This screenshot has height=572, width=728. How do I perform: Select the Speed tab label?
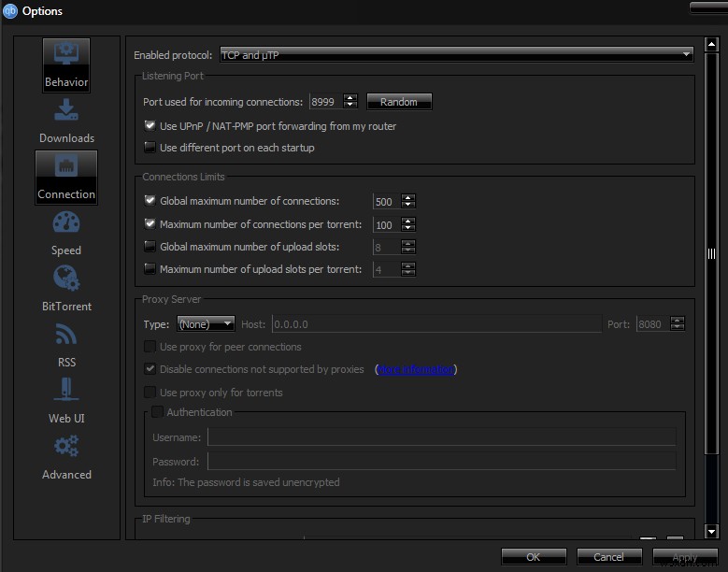(x=66, y=250)
